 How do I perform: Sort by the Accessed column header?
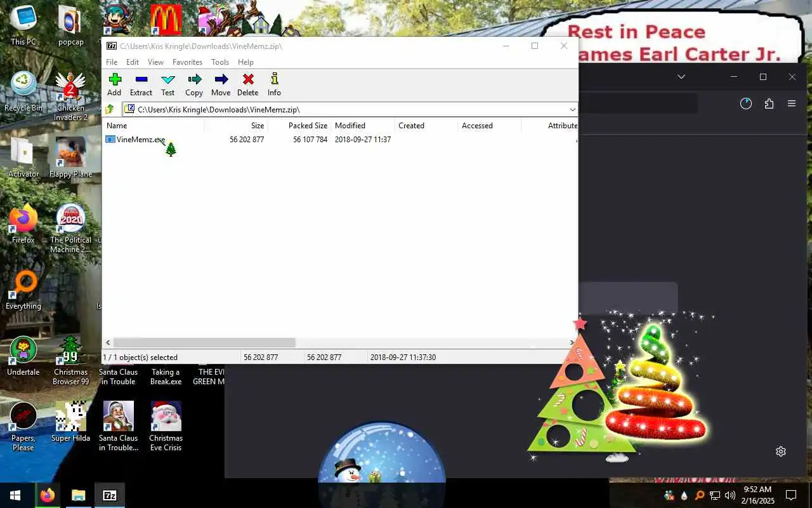click(x=490, y=126)
